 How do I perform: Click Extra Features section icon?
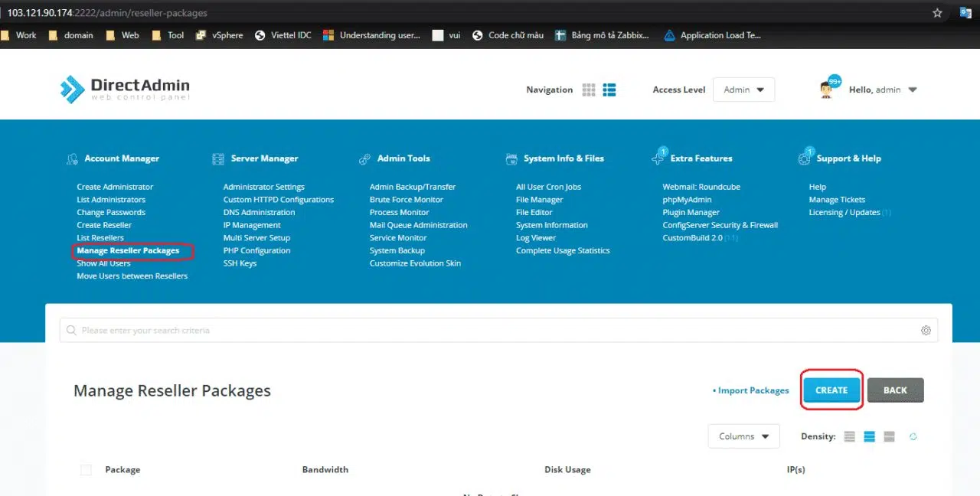(x=658, y=157)
